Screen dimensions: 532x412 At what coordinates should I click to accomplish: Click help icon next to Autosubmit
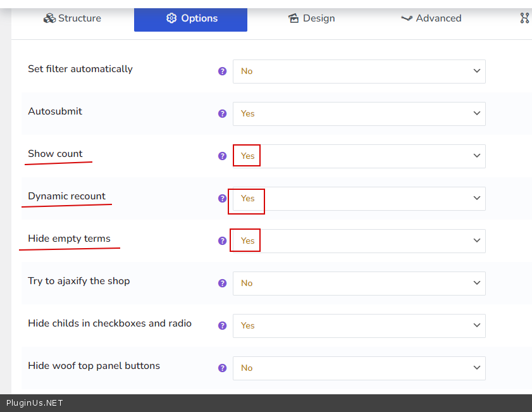pyautogui.click(x=222, y=114)
